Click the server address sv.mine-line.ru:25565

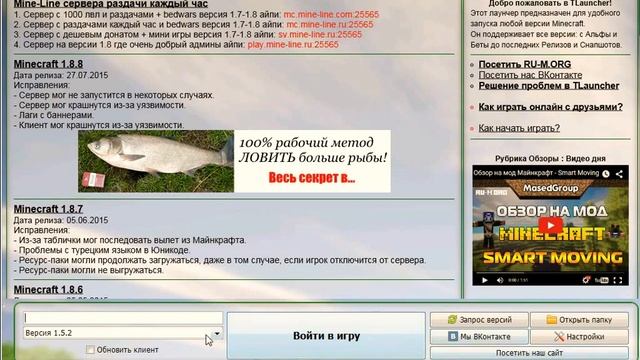tap(320, 35)
